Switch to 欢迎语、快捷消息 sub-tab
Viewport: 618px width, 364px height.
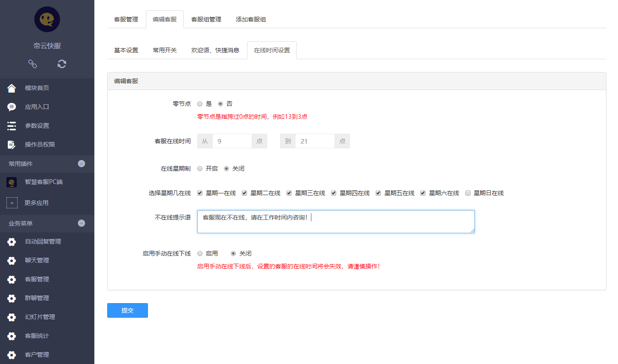point(215,50)
